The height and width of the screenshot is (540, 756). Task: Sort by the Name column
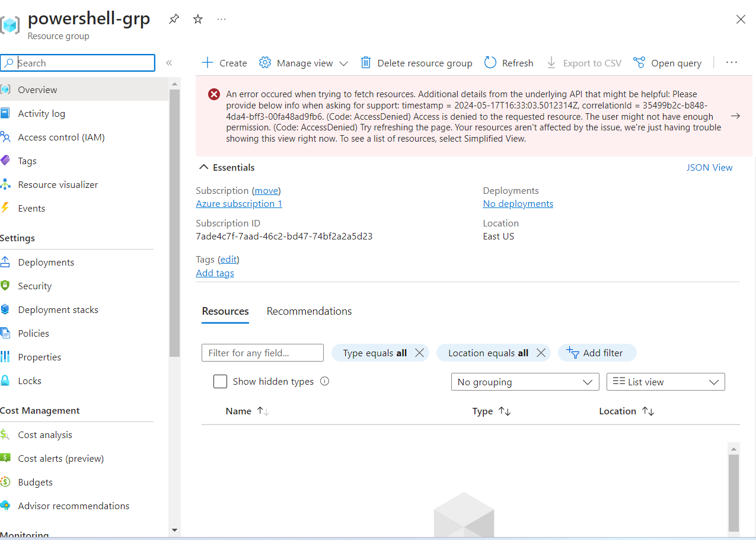[x=247, y=411]
